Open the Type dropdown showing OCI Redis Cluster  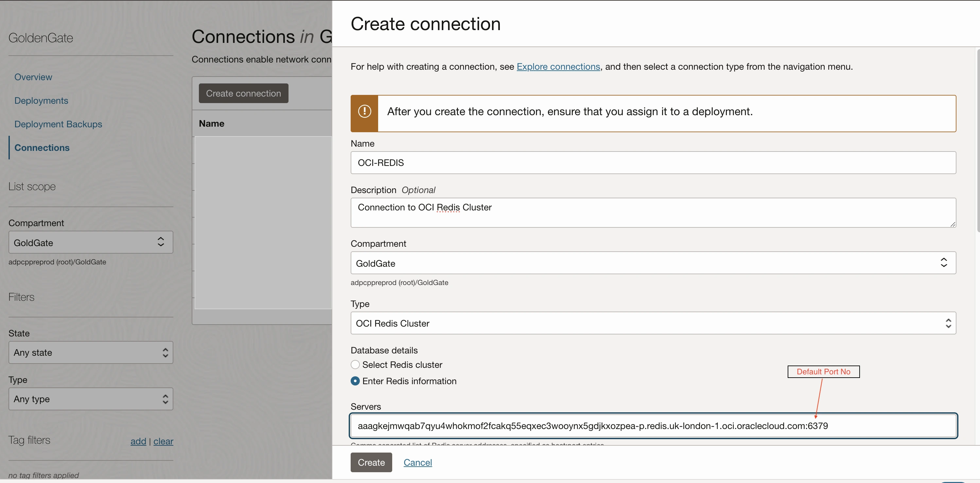click(653, 323)
